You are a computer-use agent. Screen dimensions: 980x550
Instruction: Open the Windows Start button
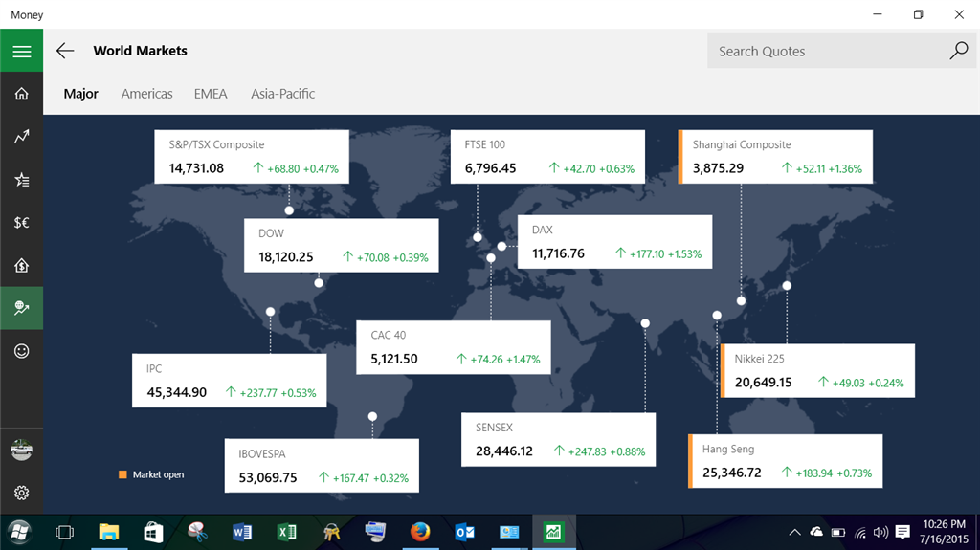[x=19, y=533]
